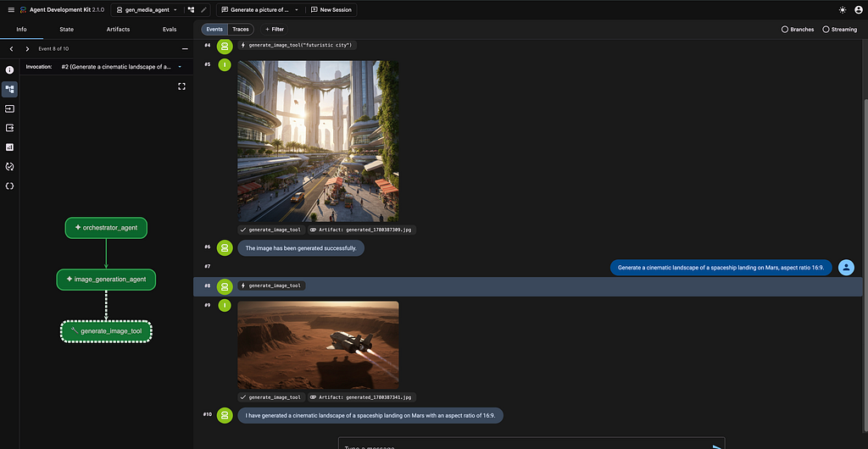
Task: Select the generate_image_tool graph node
Action: 106,332
